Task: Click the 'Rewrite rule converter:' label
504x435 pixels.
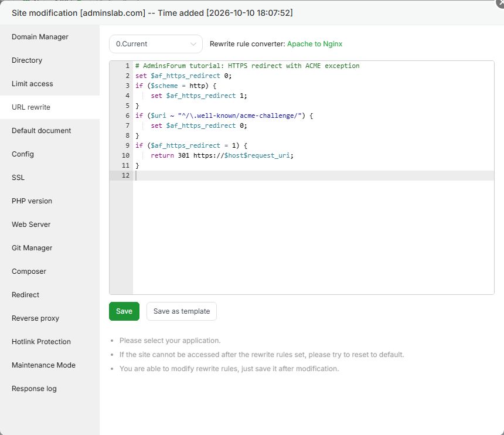Action: coord(247,44)
